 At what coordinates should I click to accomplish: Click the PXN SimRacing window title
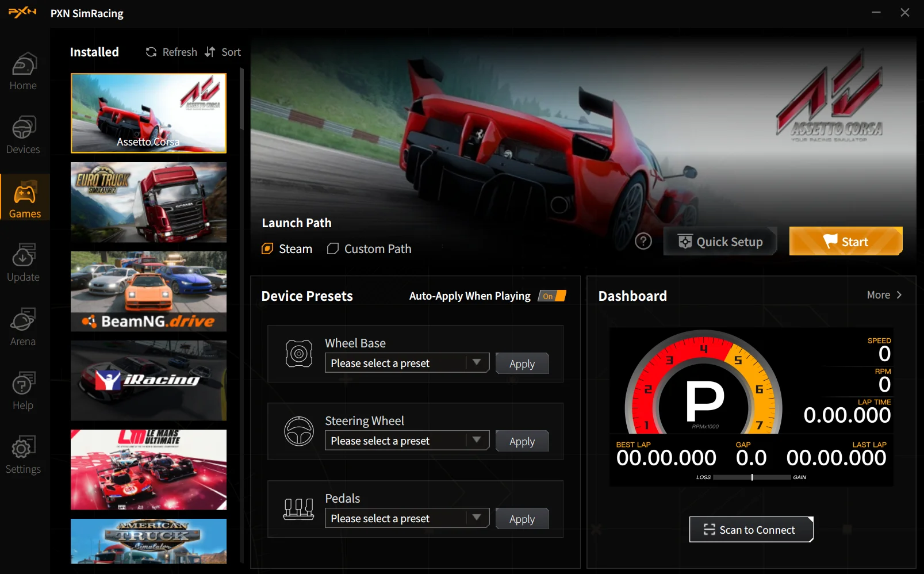[87, 13]
